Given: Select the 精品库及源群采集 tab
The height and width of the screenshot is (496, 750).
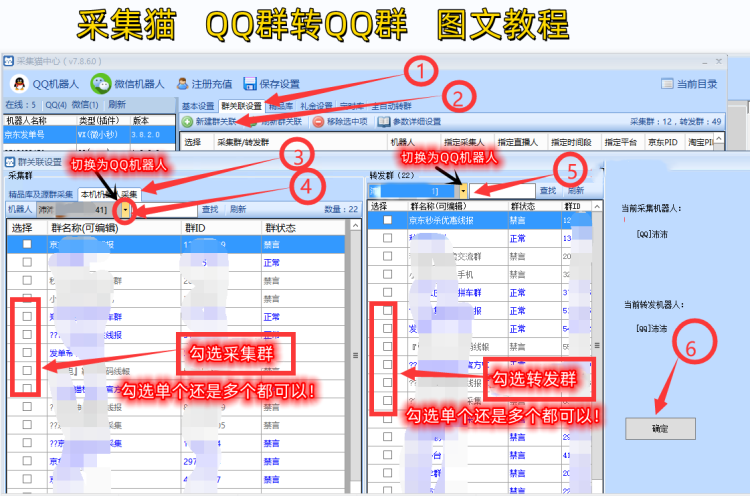Looking at the screenshot, I should tap(41, 194).
